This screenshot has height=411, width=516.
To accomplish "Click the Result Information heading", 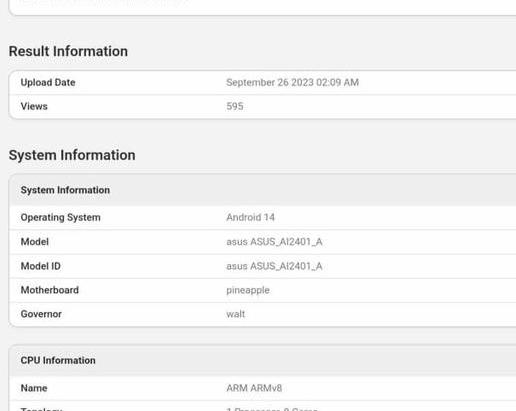I will click(x=68, y=51).
